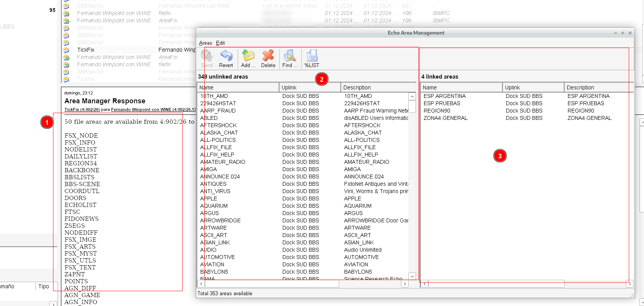
Task: Select the BABYLON5 unlinked area row
Action: (214, 272)
